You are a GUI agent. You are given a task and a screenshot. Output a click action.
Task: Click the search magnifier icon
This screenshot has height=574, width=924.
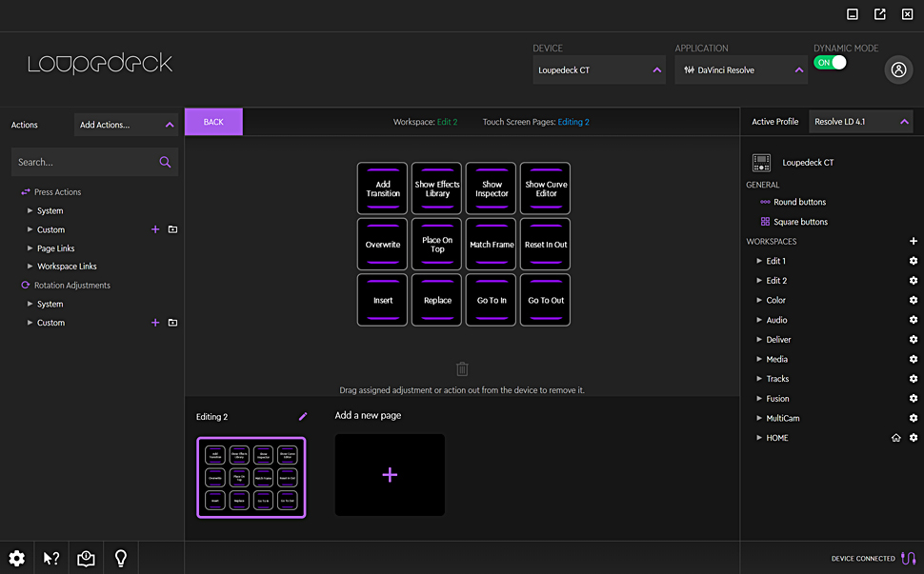pos(165,162)
